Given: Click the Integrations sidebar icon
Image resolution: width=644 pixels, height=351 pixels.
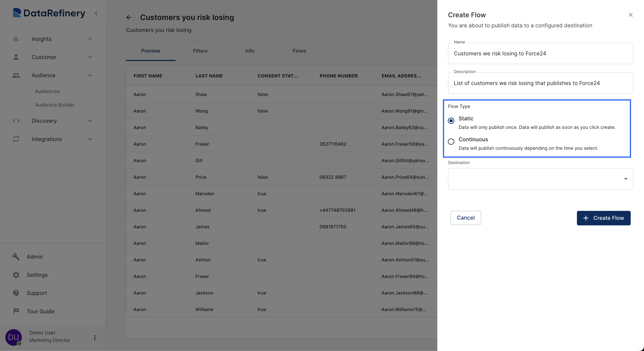Looking at the screenshot, I should point(16,139).
